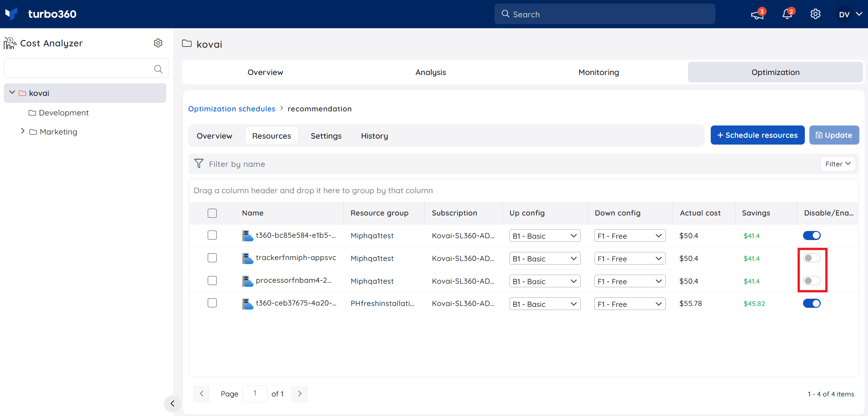This screenshot has width=868, height=416.
Task: Go to next page arrow
Action: 300,394
